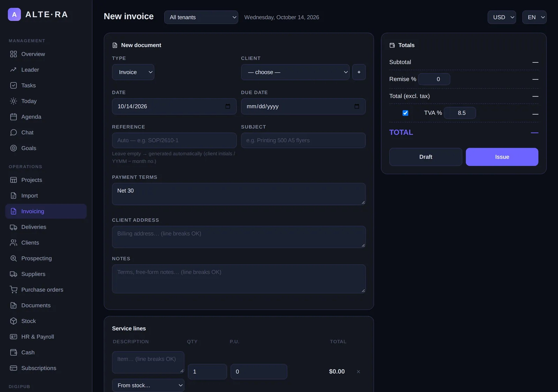Screen dimensions: 558x392
Task: Click the Deliveries truck icon
Action: click(x=14, y=227)
